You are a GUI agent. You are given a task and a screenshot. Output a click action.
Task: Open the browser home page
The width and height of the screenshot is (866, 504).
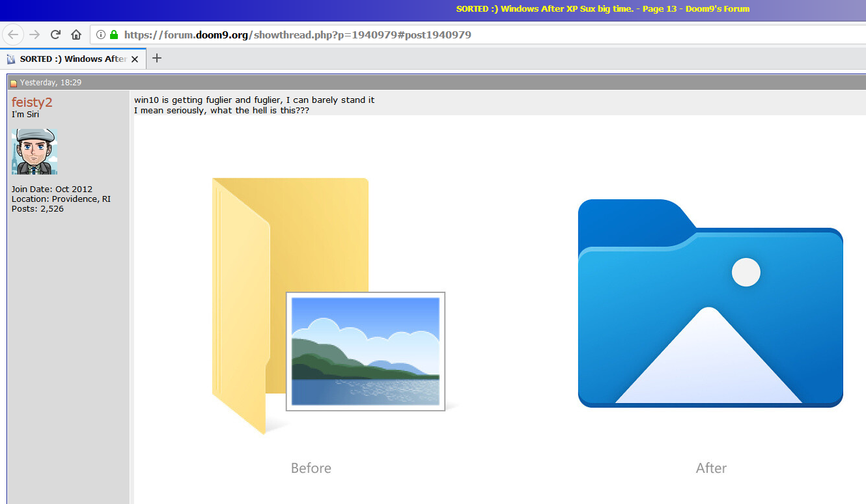click(76, 35)
